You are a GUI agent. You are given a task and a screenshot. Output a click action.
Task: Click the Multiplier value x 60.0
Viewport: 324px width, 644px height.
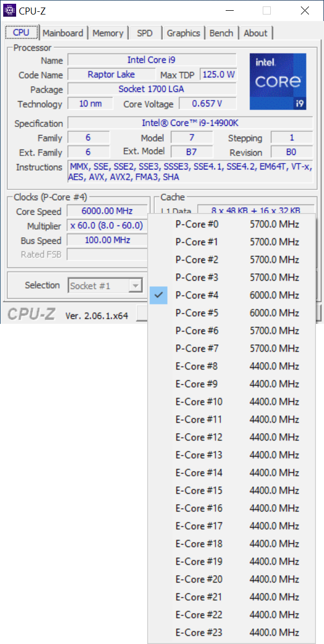pyautogui.click(x=107, y=225)
